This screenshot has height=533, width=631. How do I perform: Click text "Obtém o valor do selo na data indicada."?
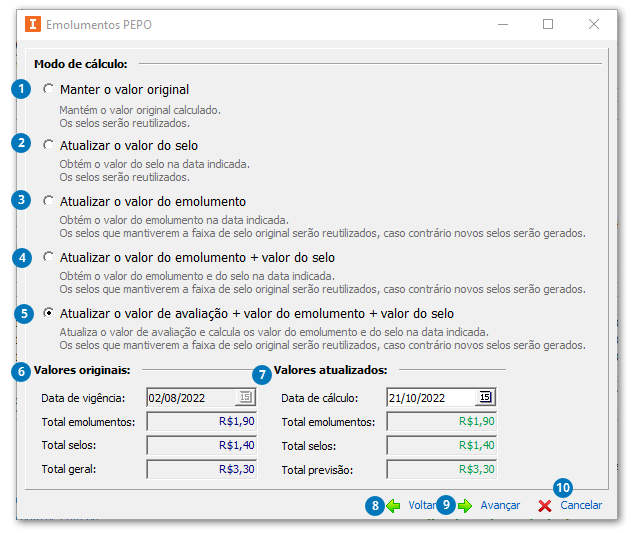click(155, 164)
